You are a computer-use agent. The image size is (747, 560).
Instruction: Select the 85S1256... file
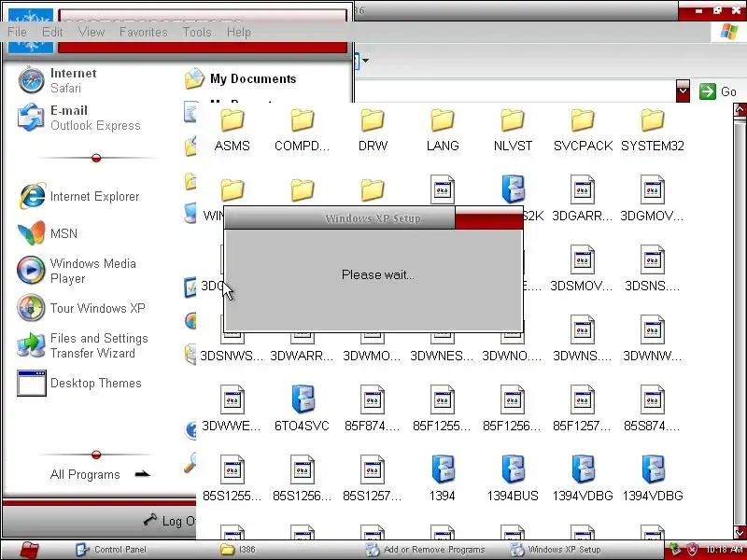click(302, 479)
